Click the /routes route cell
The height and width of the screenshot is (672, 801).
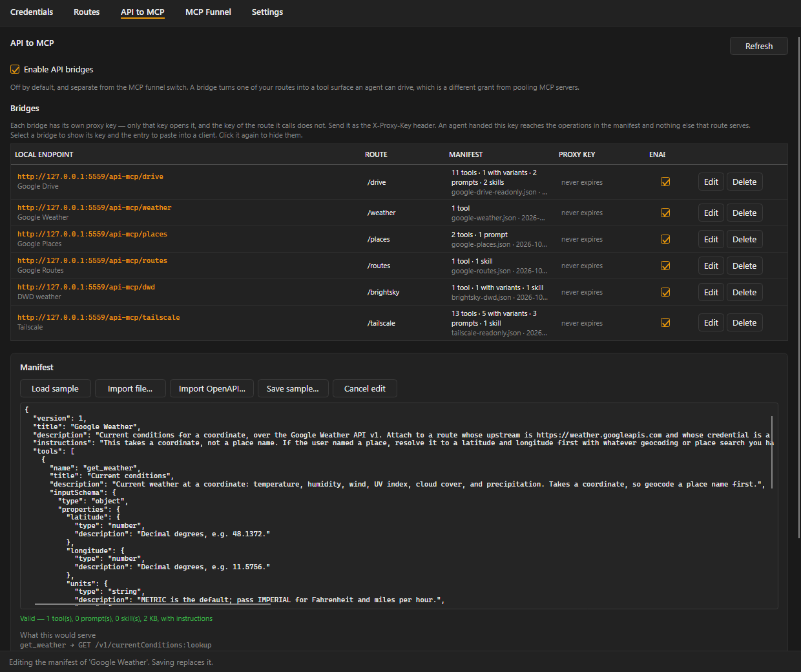point(379,266)
